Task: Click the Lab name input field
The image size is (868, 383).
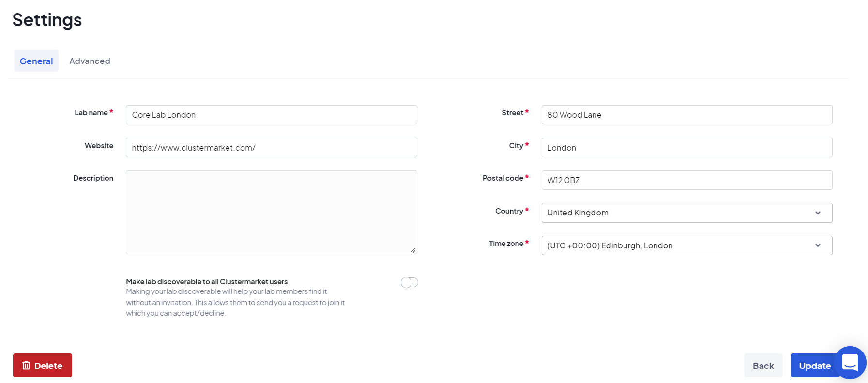Action: [271, 115]
